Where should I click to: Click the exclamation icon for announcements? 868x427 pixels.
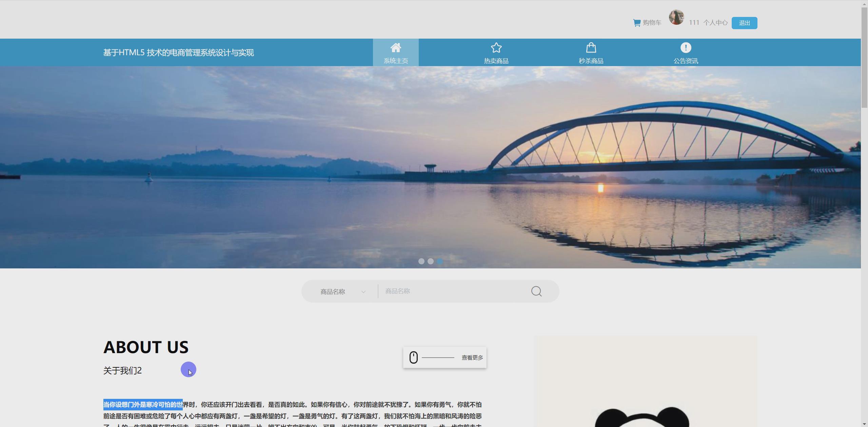[686, 48]
